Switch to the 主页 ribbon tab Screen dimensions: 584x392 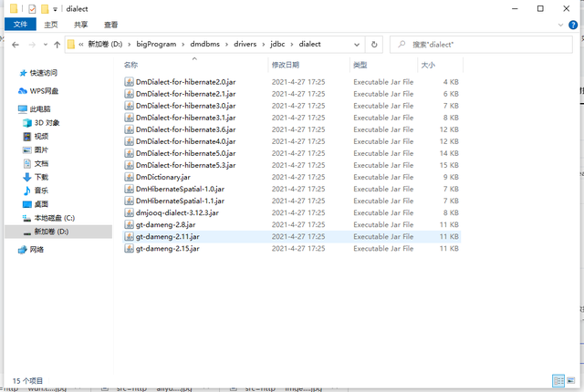point(51,25)
